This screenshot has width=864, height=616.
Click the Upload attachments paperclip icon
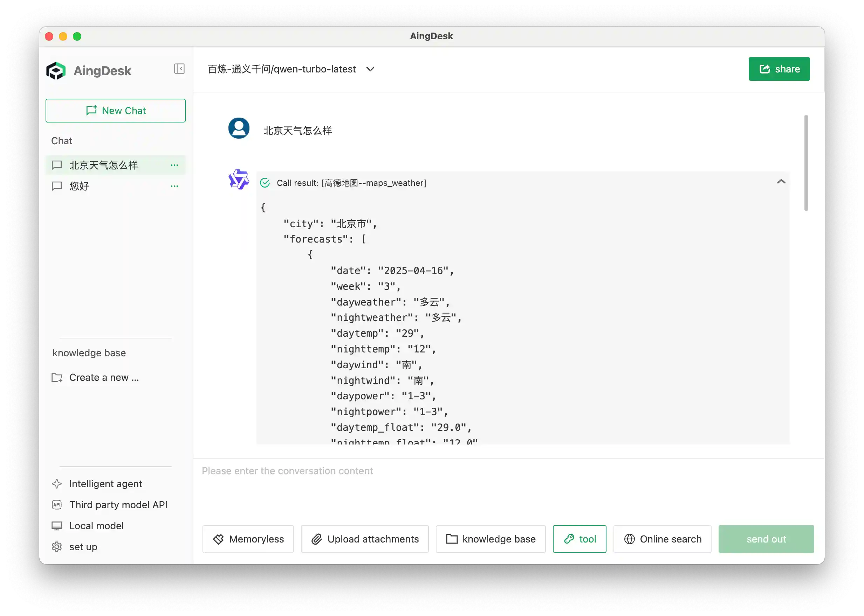click(317, 539)
